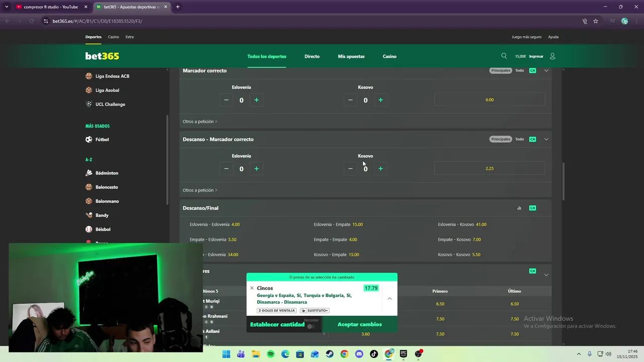
Task: Click the UCL Challenge football icon
Action: tap(89, 105)
